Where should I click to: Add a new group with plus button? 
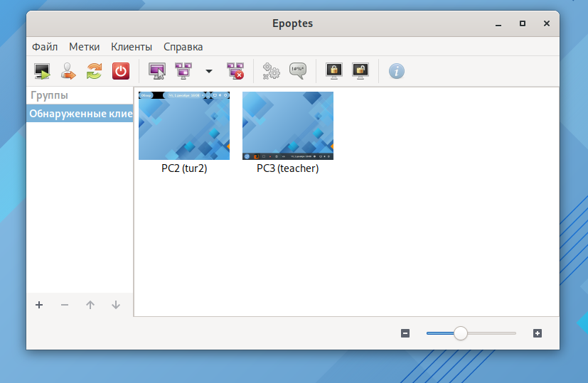[x=39, y=305]
